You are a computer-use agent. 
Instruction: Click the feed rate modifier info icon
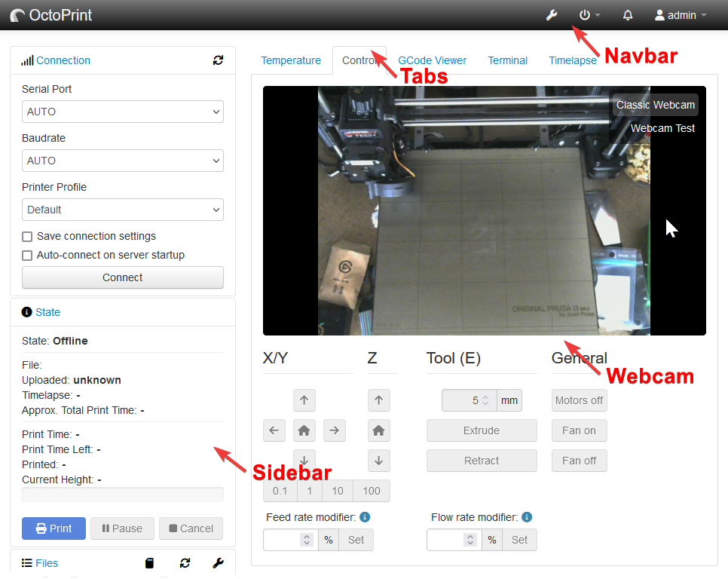coord(364,517)
